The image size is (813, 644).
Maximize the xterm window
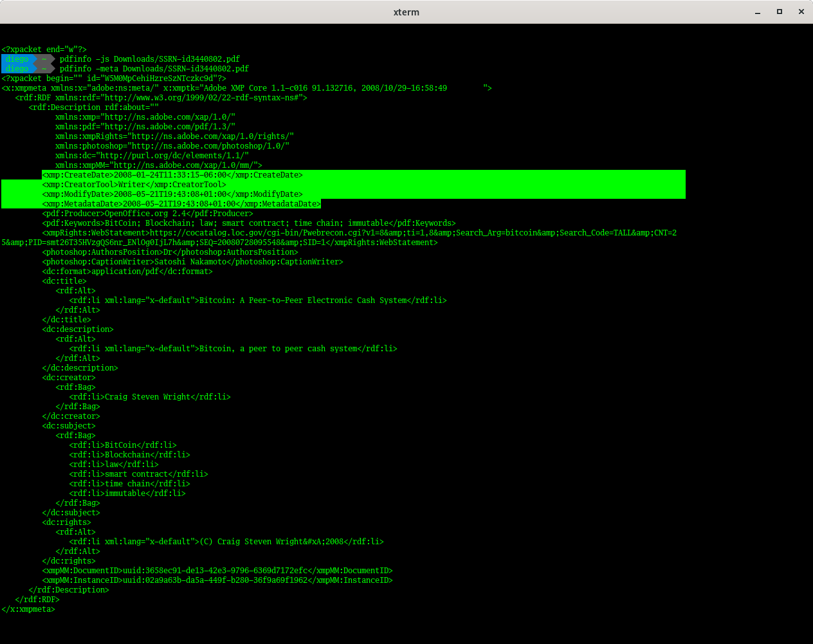pyautogui.click(x=780, y=12)
